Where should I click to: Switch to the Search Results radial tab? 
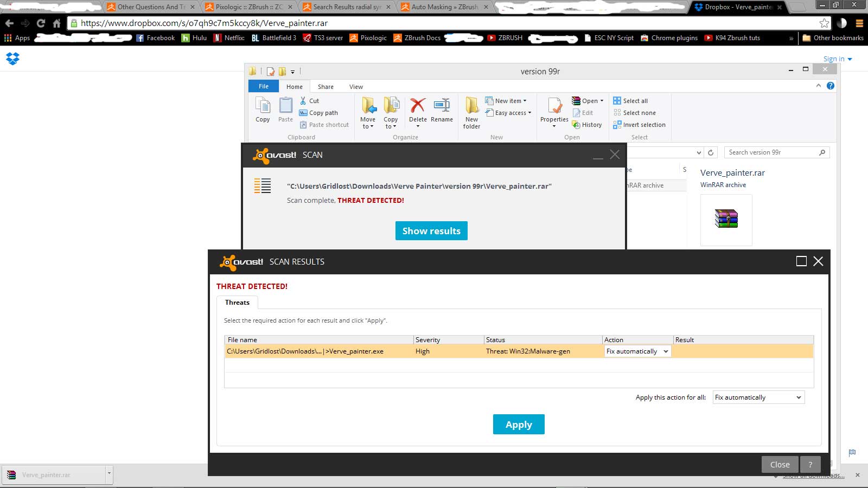click(x=347, y=7)
